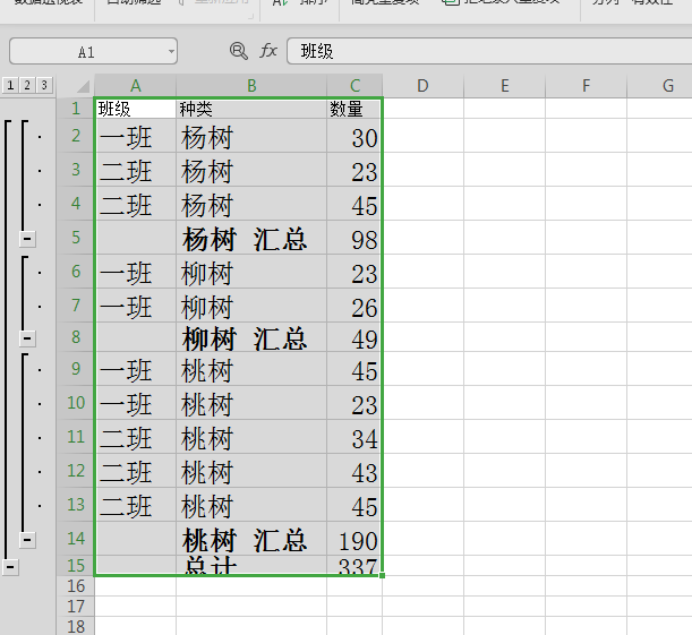Click cell C2 with value 30
The width and height of the screenshot is (692, 636).
click(x=354, y=135)
